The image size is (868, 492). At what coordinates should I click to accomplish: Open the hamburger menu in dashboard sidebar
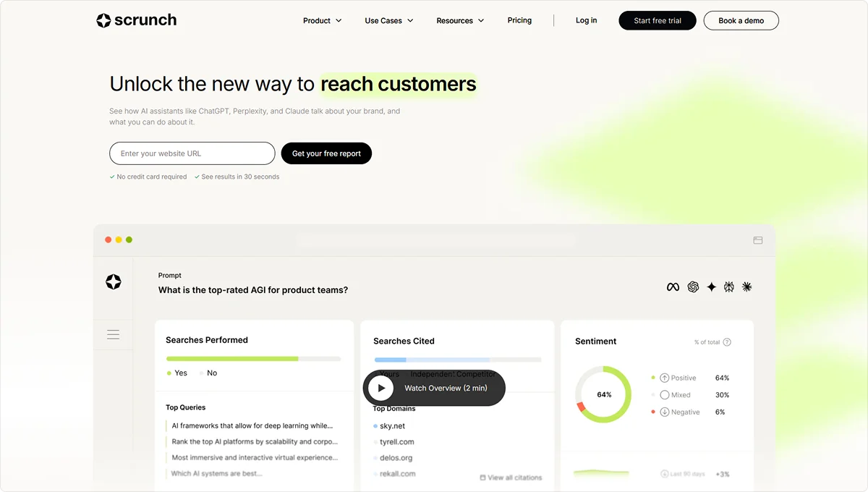coord(113,334)
